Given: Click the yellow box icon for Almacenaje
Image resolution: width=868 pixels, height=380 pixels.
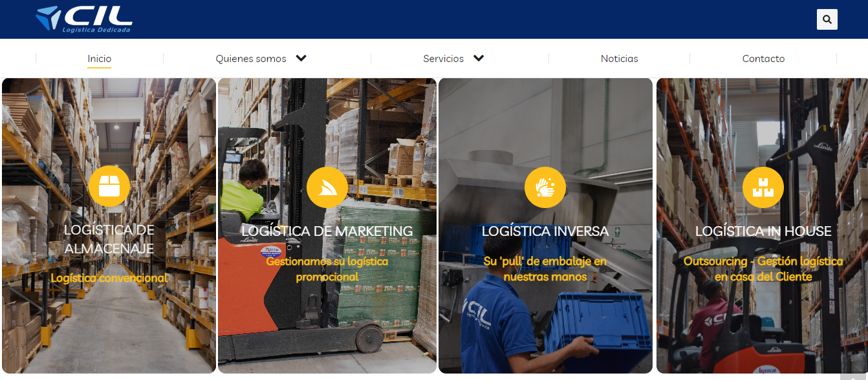Looking at the screenshot, I should (x=109, y=186).
